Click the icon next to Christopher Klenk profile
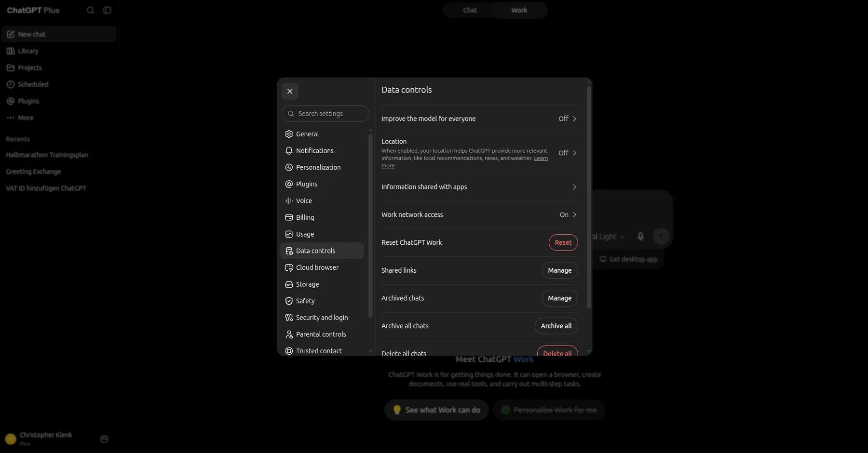Screen dimensions: 868x453 [x=104, y=439]
